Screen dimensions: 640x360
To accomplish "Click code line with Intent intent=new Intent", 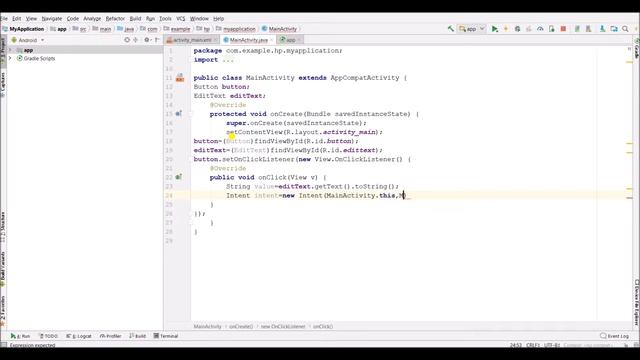I will point(316,196).
